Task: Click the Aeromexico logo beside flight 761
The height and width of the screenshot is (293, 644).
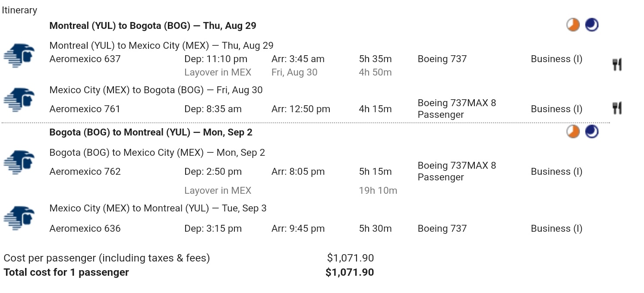Action: coord(19,100)
